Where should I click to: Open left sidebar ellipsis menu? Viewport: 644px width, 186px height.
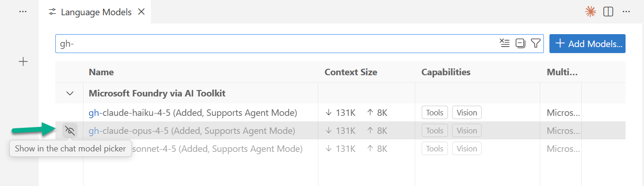(23, 12)
